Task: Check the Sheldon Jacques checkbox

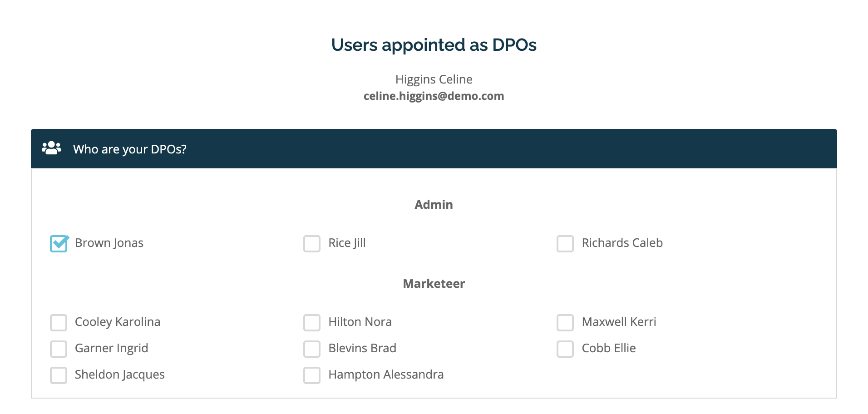Action: tap(59, 375)
